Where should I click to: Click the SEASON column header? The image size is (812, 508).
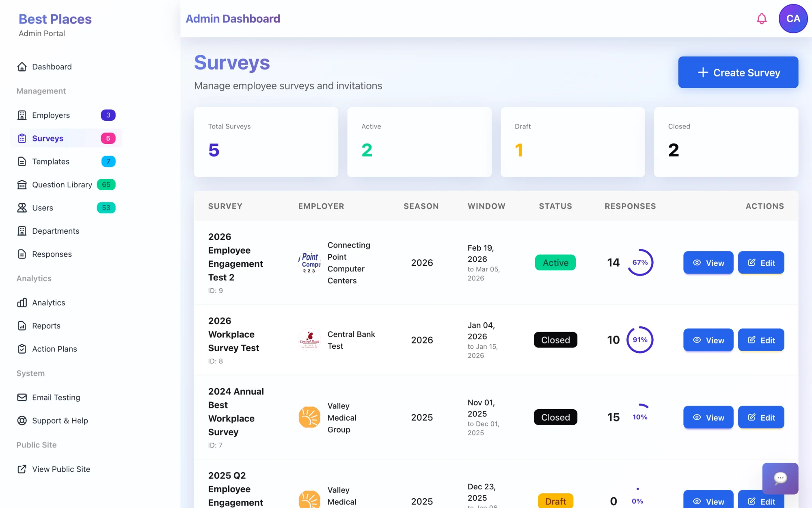pyautogui.click(x=421, y=206)
